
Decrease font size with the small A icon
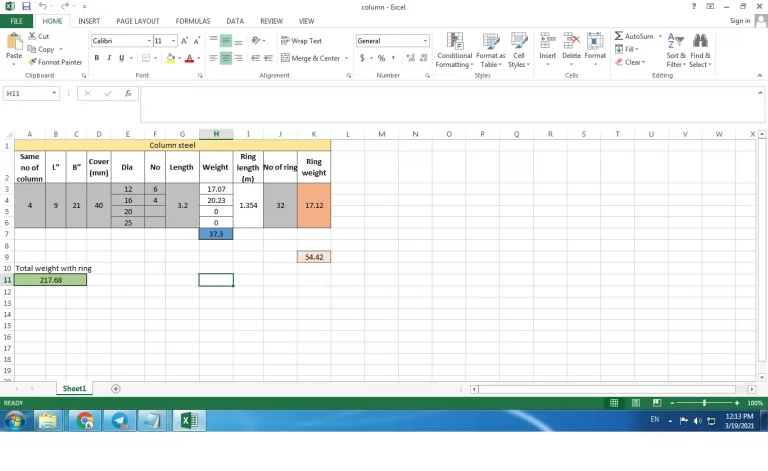point(196,41)
